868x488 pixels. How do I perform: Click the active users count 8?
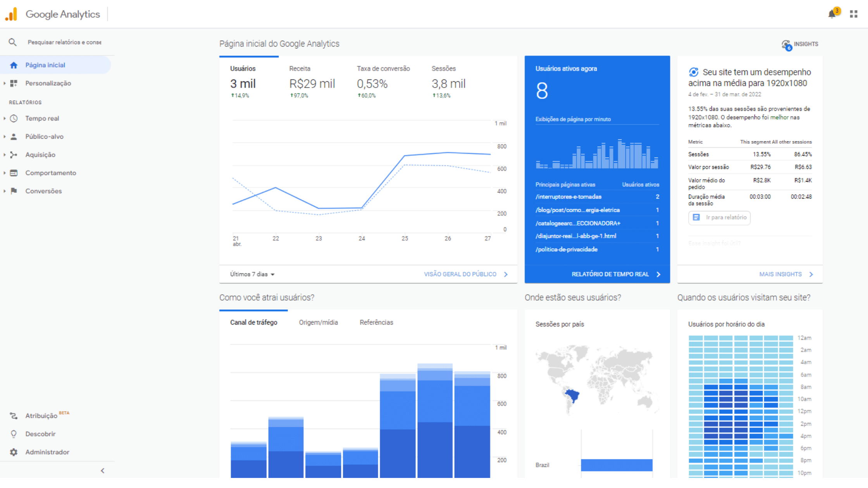pyautogui.click(x=542, y=91)
